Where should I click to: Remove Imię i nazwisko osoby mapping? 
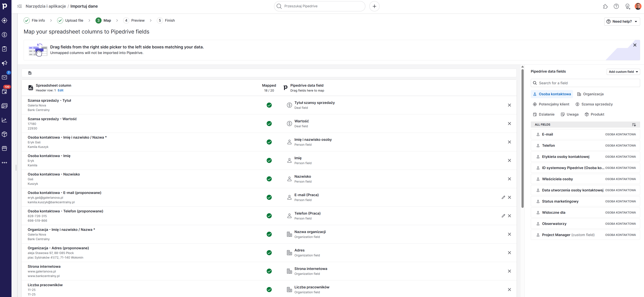click(509, 142)
